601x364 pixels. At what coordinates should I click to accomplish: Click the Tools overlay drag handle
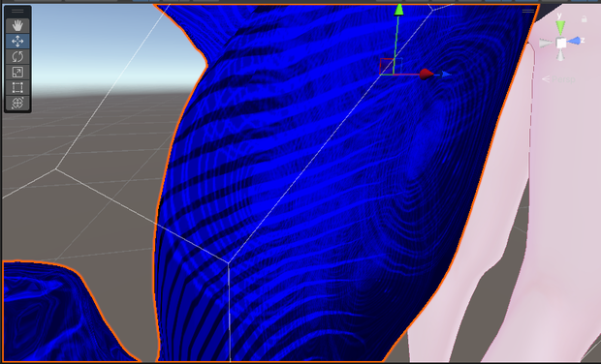(17, 11)
